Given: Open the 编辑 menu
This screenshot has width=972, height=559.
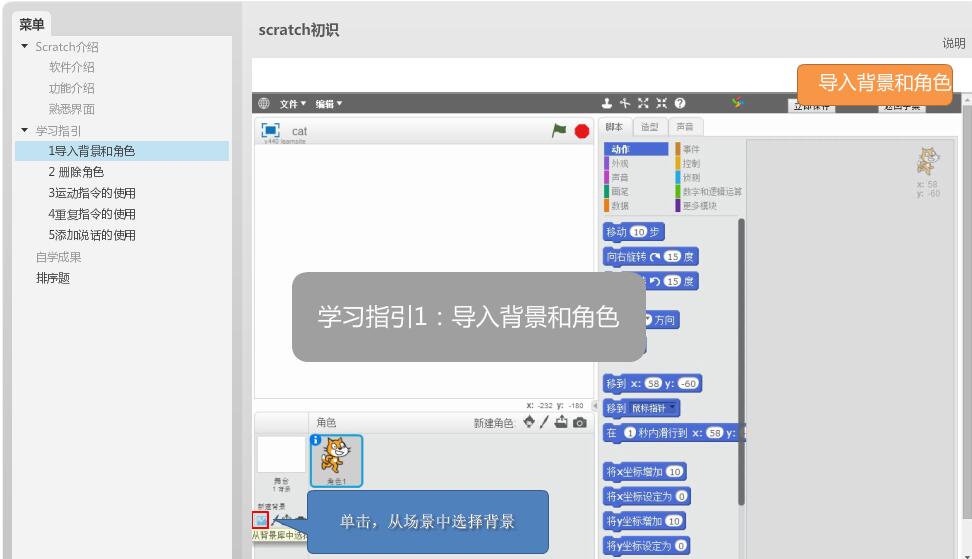Looking at the screenshot, I should pyautogui.click(x=329, y=103).
